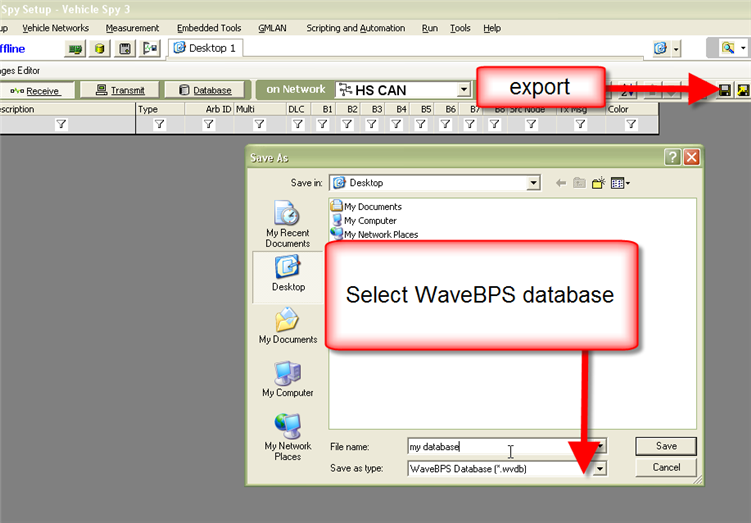
Task: Click the filter icon under B4 column
Action: [396, 125]
